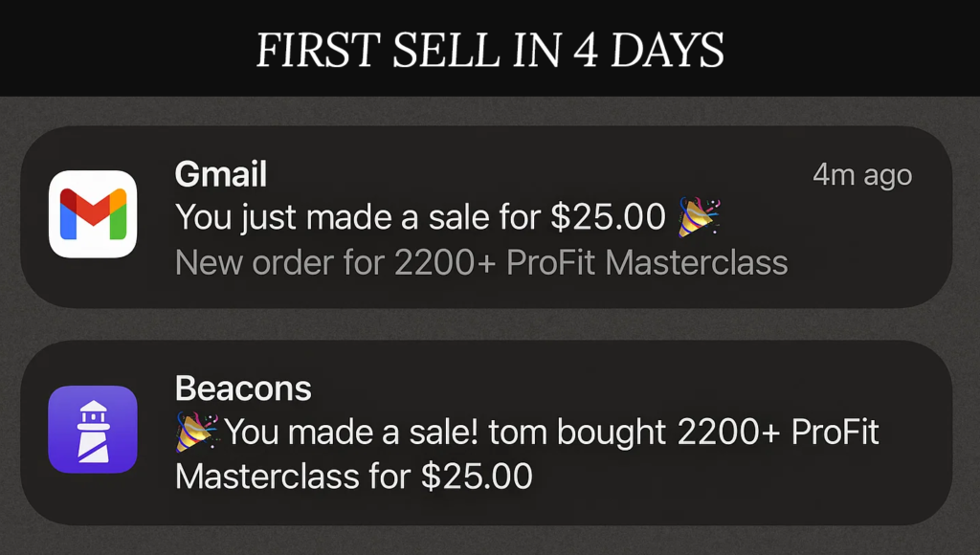Click the "Beacons" notification title
Viewport: 980px width, 555px height.
click(243, 388)
